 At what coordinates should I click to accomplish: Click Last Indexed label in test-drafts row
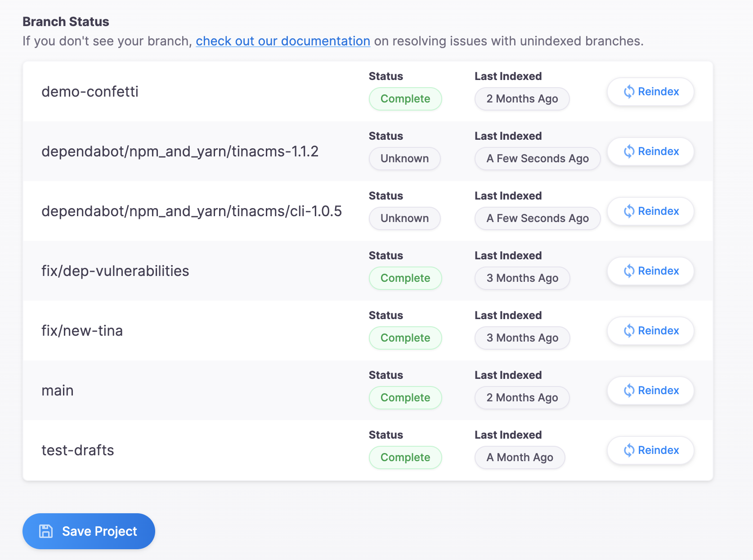click(x=508, y=435)
